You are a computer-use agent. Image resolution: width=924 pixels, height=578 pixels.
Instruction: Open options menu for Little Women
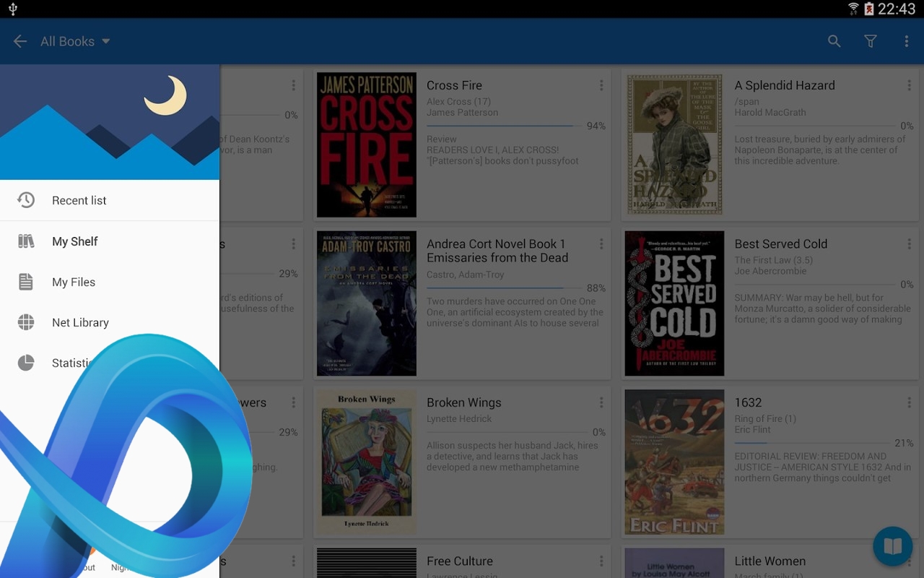point(909,561)
